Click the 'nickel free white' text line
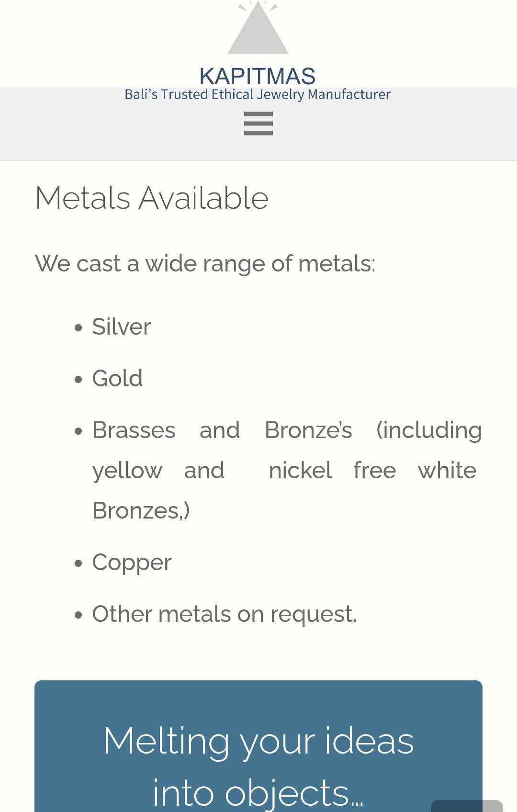The height and width of the screenshot is (812, 517). (372, 471)
